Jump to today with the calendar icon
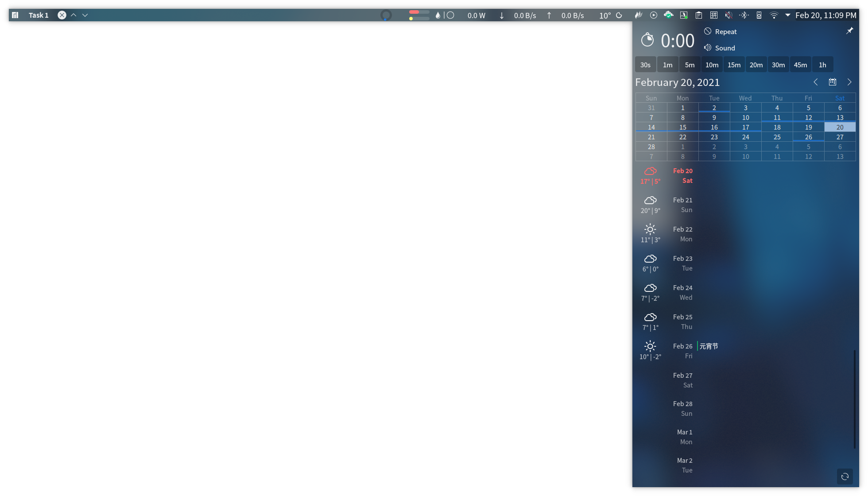This screenshot has height=496, width=868. (833, 82)
